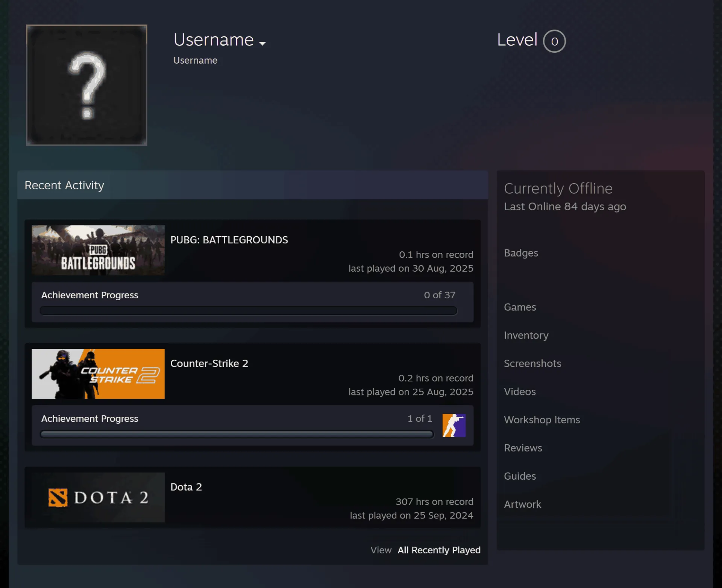Screen dimensions: 722x588
Task: Click 'last played on 30 Aug, 2025'
Action: point(411,268)
